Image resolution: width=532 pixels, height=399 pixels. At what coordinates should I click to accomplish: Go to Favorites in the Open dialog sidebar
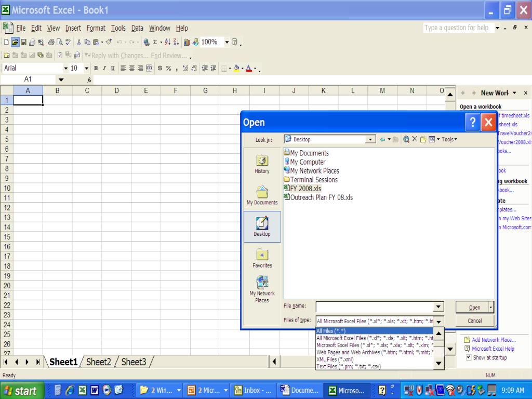click(x=262, y=258)
